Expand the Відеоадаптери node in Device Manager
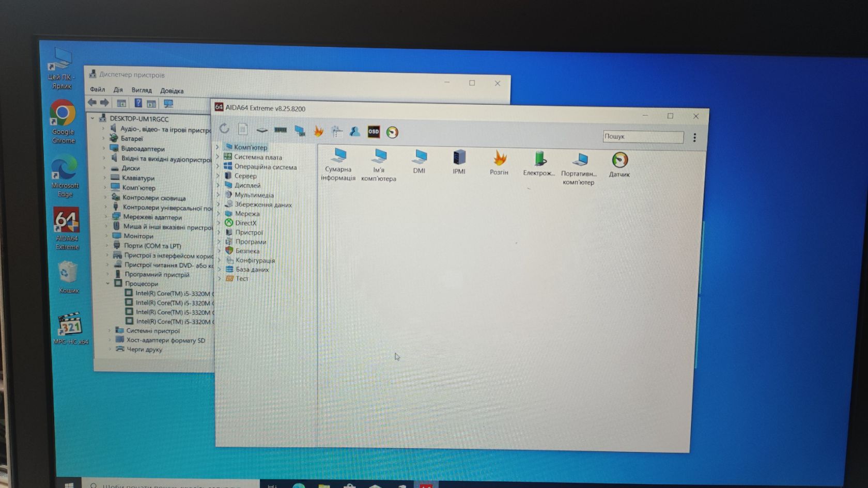 [103, 148]
